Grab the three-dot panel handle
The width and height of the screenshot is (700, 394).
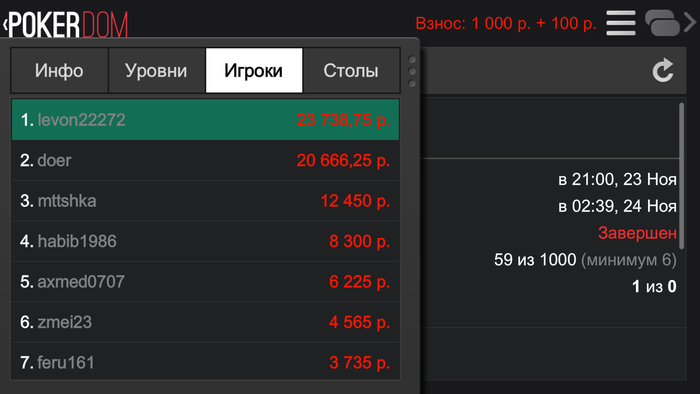pos(412,71)
